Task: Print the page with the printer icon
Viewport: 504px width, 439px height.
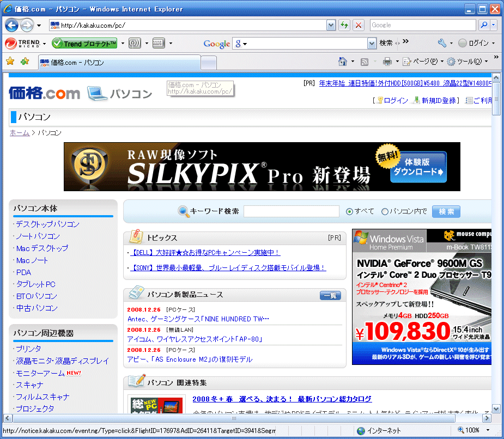Action: 387,62
